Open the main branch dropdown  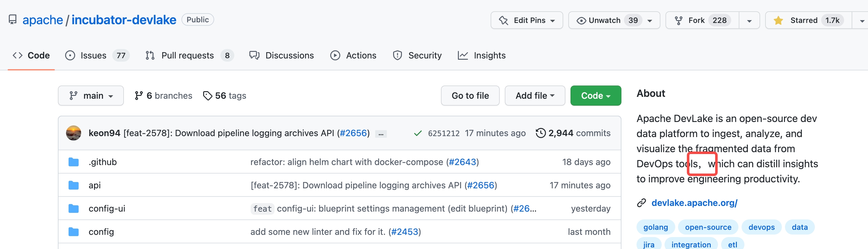91,96
